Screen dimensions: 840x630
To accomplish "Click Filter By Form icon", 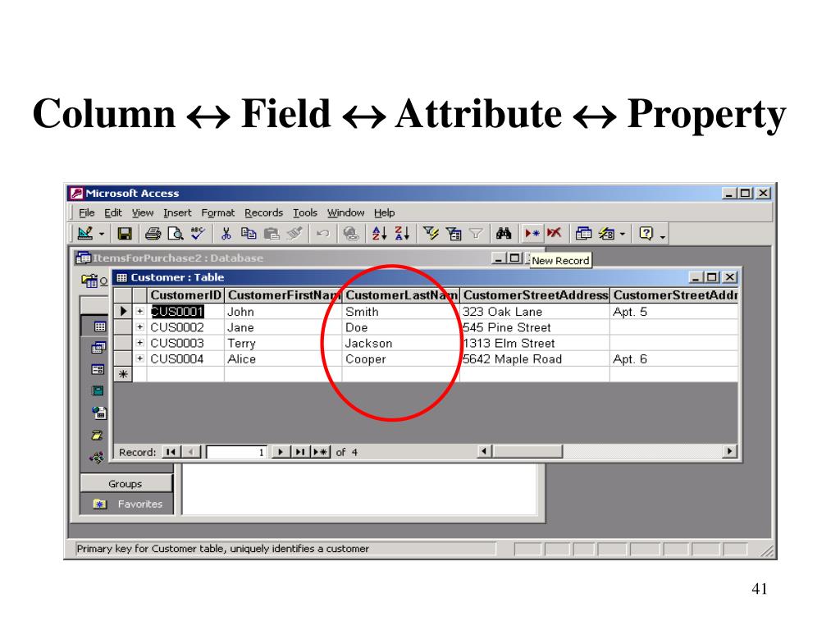I will tap(454, 234).
